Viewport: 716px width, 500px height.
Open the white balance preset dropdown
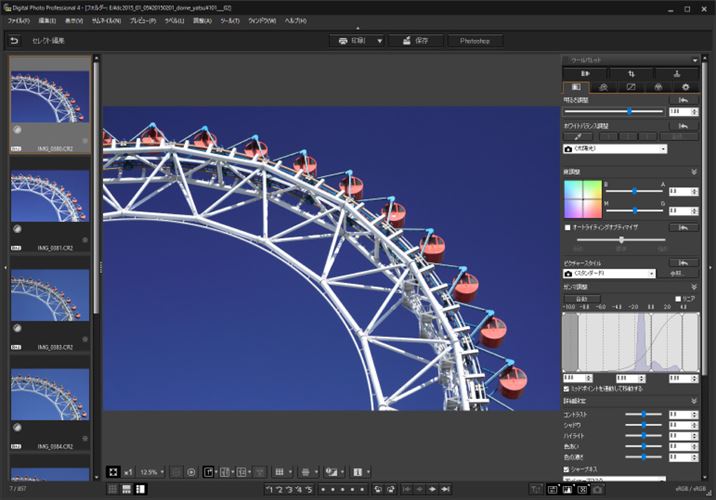[x=615, y=149]
